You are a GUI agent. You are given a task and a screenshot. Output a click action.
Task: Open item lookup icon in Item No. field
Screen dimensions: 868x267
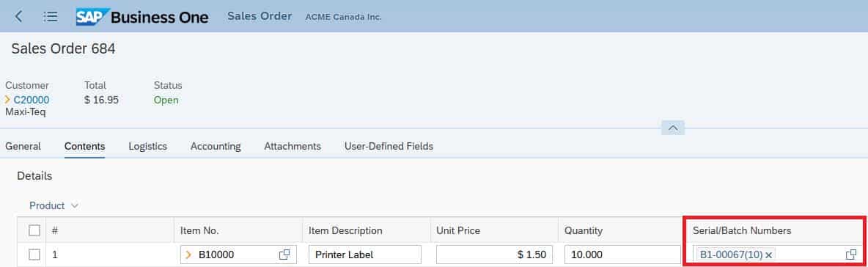pyautogui.click(x=284, y=255)
